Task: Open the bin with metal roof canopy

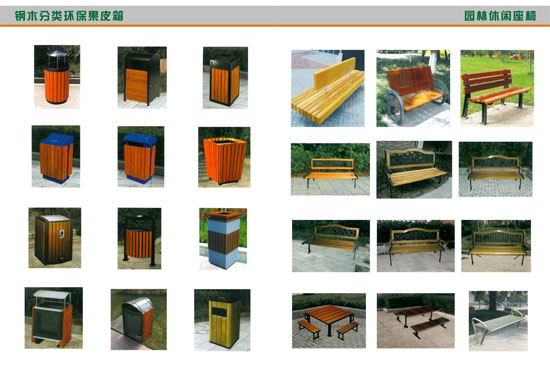Action: 54,318
